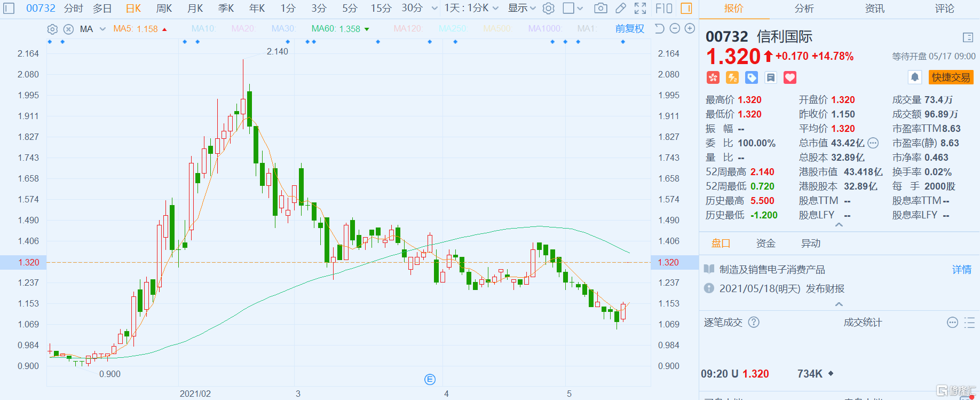Open the 显示 display dropdown
Screen dimensions: 980x400
point(521,8)
